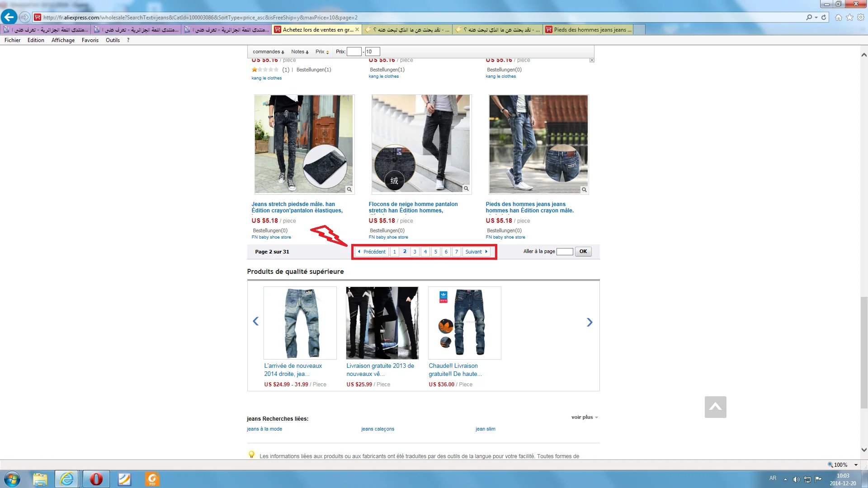868x488 pixels.
Task: Expand voir plus related searches
Action: (584, 417)
